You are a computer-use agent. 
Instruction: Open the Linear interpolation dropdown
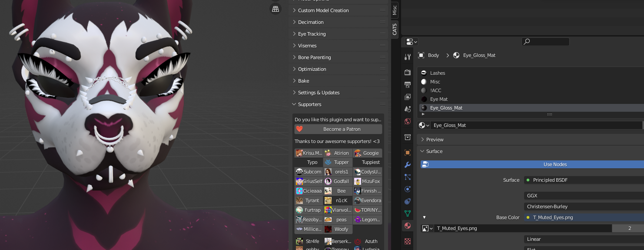584,239
